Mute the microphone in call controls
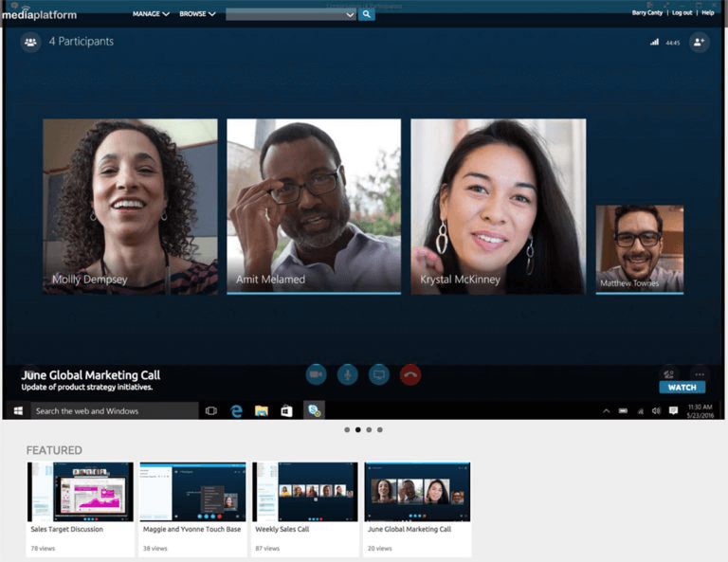The height and width of the screenshot is (562, 728). pos(348,374)
